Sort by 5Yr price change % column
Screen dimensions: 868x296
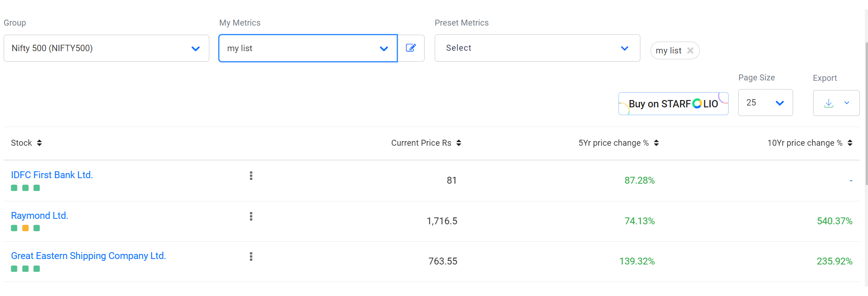[656, 143]
